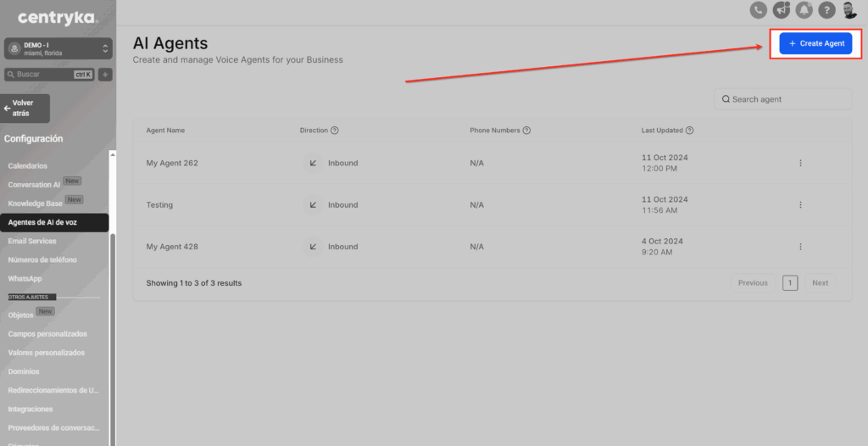Click the Search agent input field
This screenshot has height=446, width=868.
[782, 99]
